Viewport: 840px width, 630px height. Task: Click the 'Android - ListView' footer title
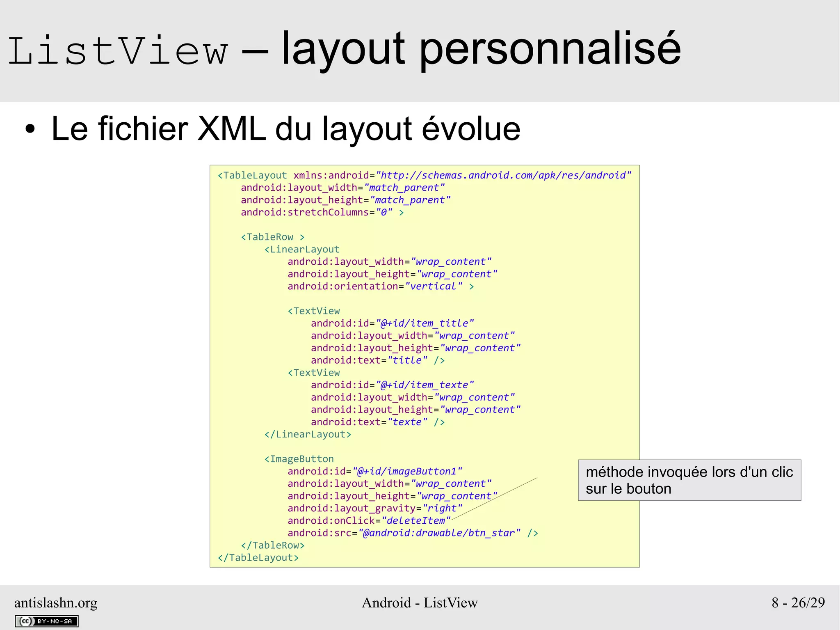coord(420,603)
